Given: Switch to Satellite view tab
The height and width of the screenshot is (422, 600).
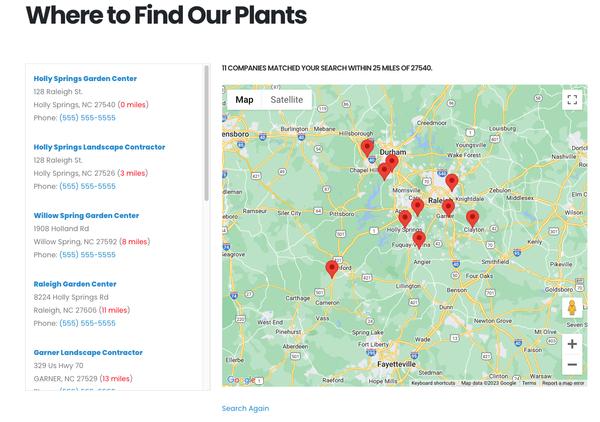Looking at the screenshot, I should [287, 100].
